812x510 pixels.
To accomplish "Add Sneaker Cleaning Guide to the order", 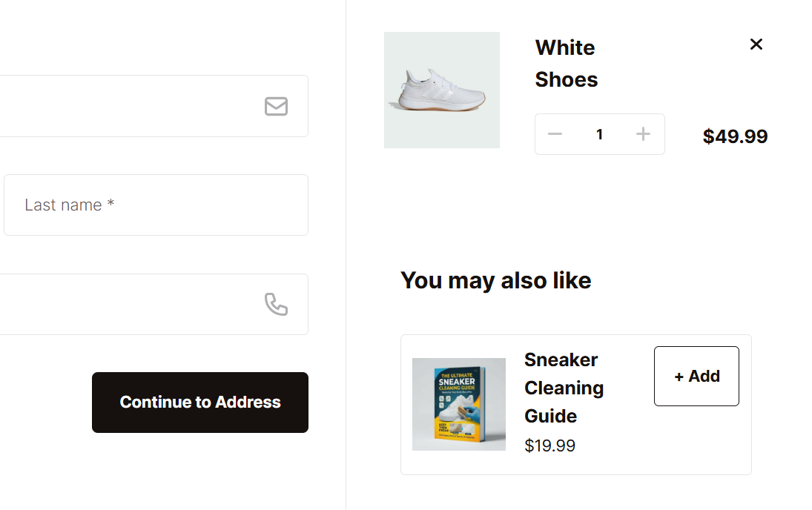I will (x=696, y=376).
